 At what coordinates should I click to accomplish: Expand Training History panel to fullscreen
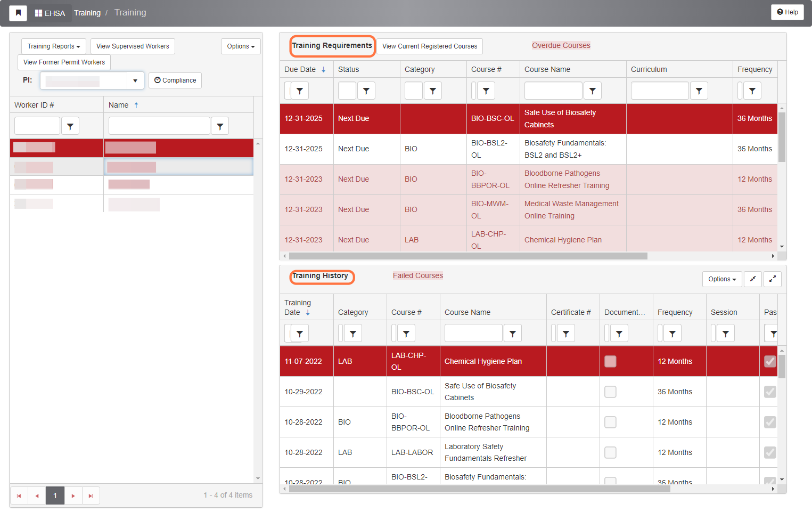tap(773, 279)
